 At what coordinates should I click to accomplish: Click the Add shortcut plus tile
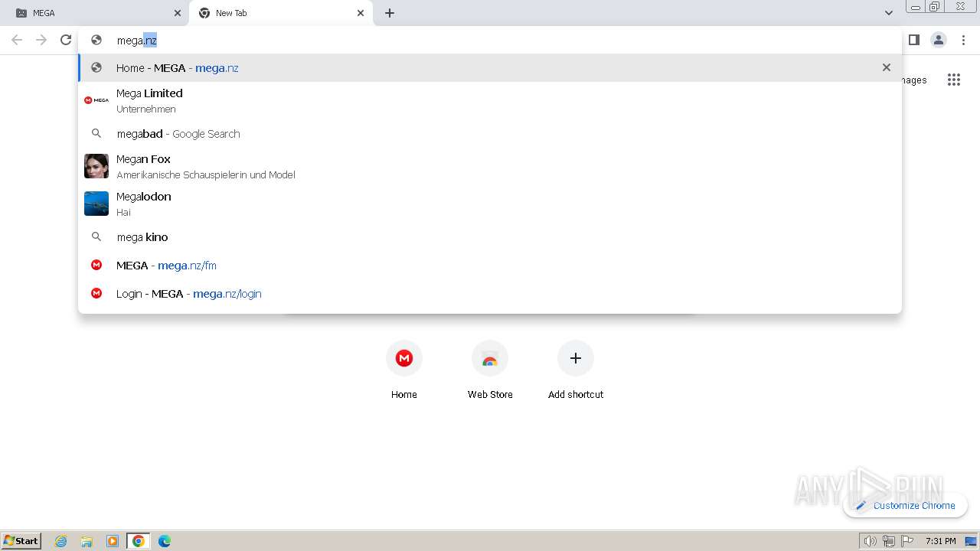pyautogui.click(x=576, y=371)
